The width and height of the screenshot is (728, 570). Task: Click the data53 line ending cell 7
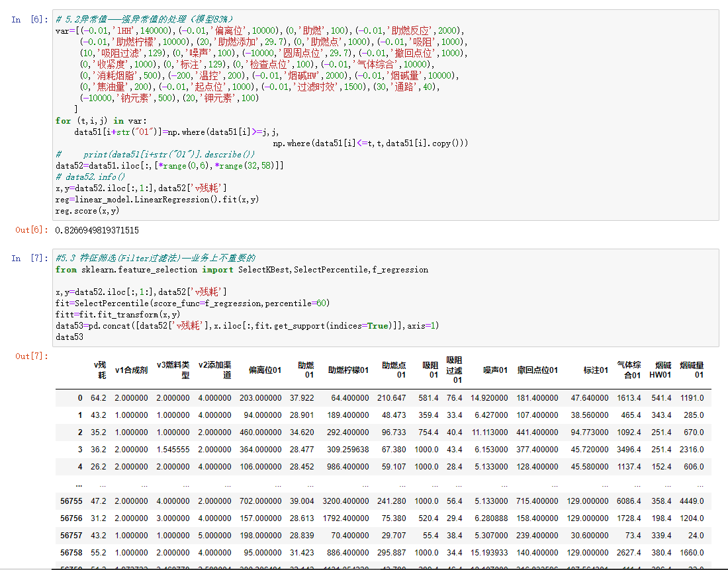69,337
